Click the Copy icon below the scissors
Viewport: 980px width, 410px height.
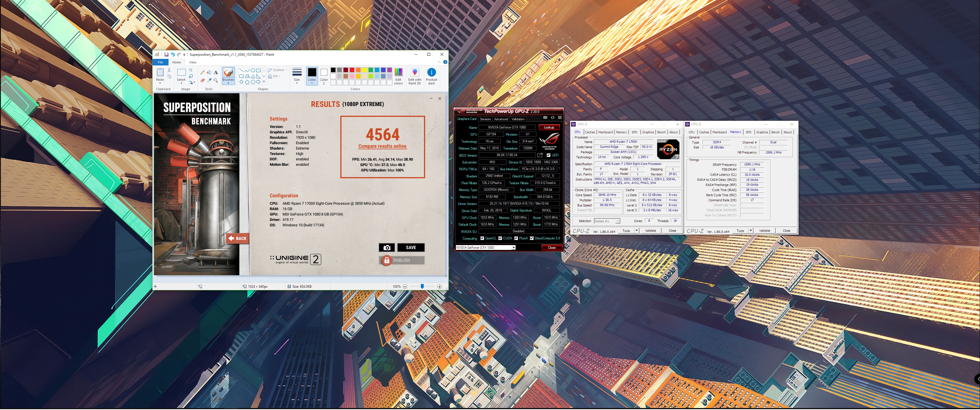point(169,76)
